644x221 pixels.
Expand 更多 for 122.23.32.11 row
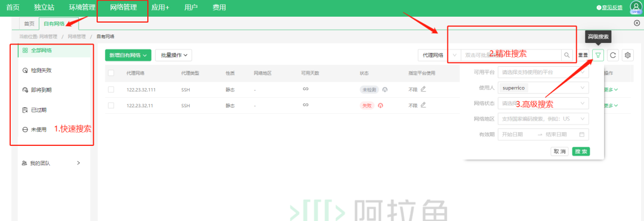pyautogui.click(x=611, y=105)
